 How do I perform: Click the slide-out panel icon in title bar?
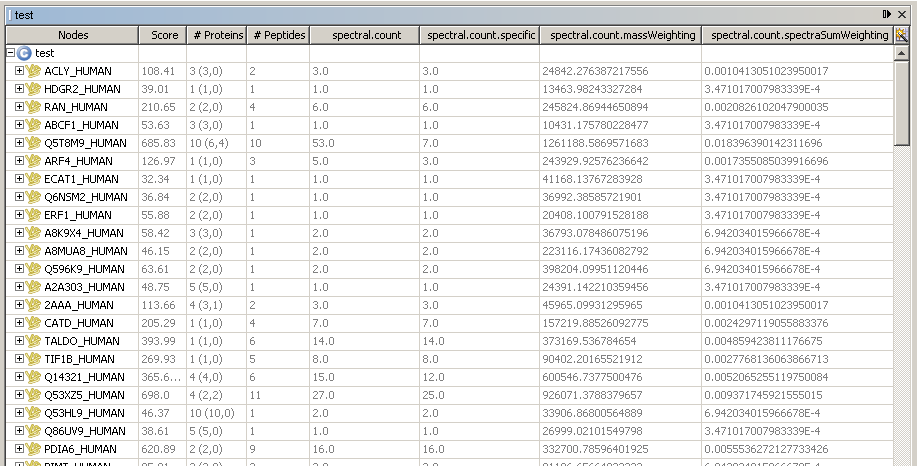887,14
